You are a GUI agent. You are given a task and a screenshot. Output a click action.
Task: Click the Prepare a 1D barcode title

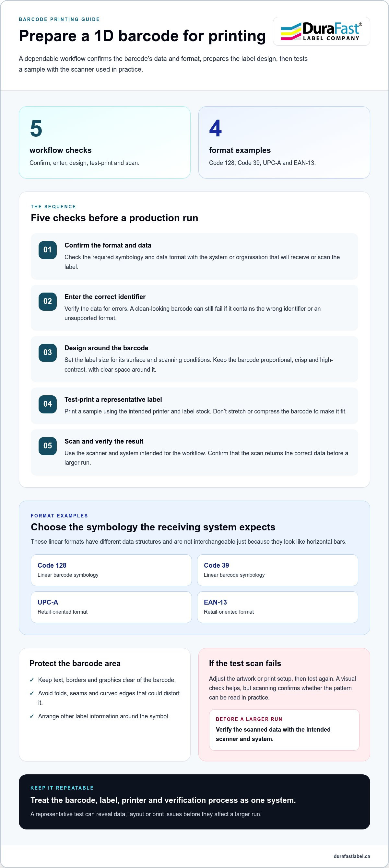click(x=142, y=36)
